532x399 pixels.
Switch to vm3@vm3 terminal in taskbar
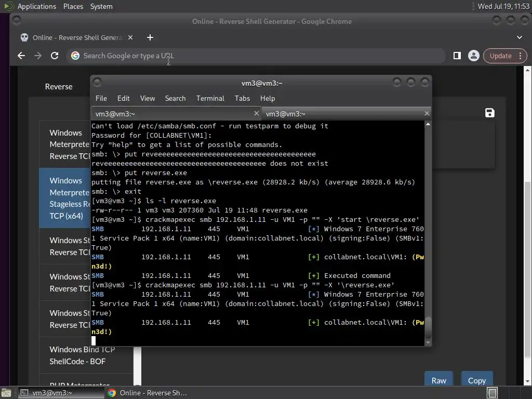point(60,393)
